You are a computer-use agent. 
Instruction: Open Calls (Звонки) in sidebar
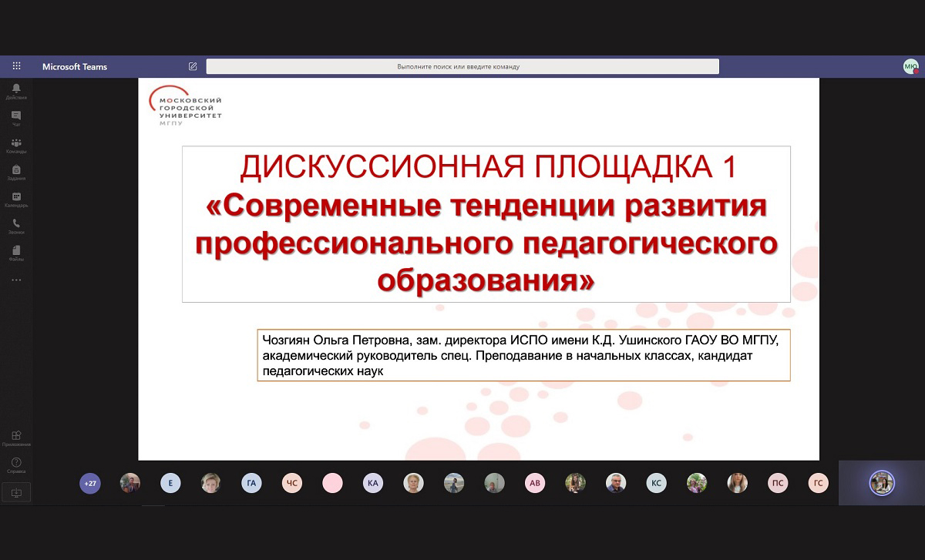pos(16,226)
